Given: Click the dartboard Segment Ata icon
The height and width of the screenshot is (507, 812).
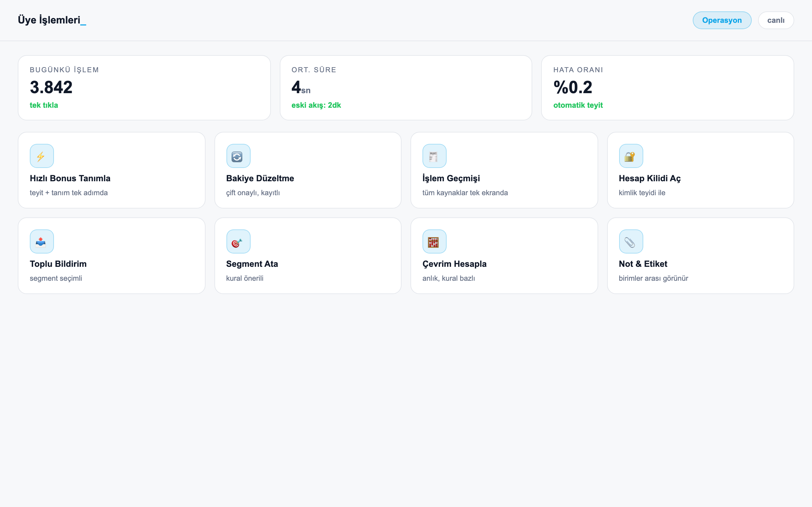Looking at the screenshot, I should click(238, 241).
